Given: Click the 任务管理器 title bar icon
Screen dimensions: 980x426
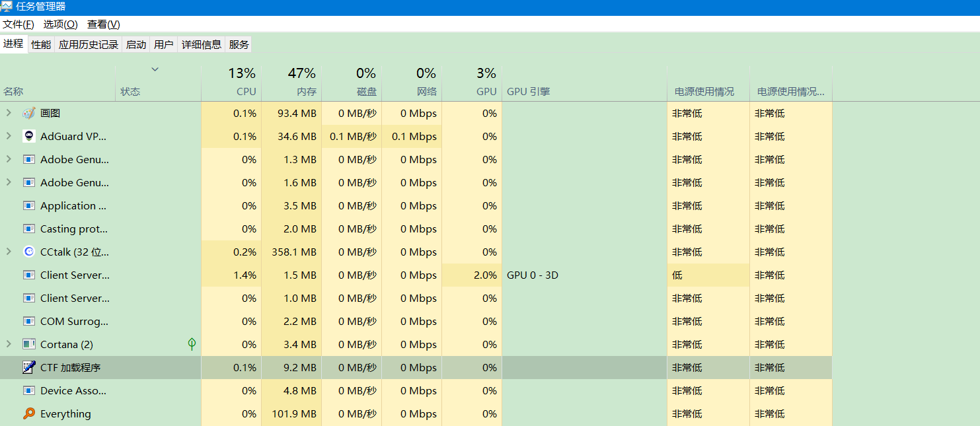Looking at the screenshot, I should pyautogui.click(x=7, y=7).
